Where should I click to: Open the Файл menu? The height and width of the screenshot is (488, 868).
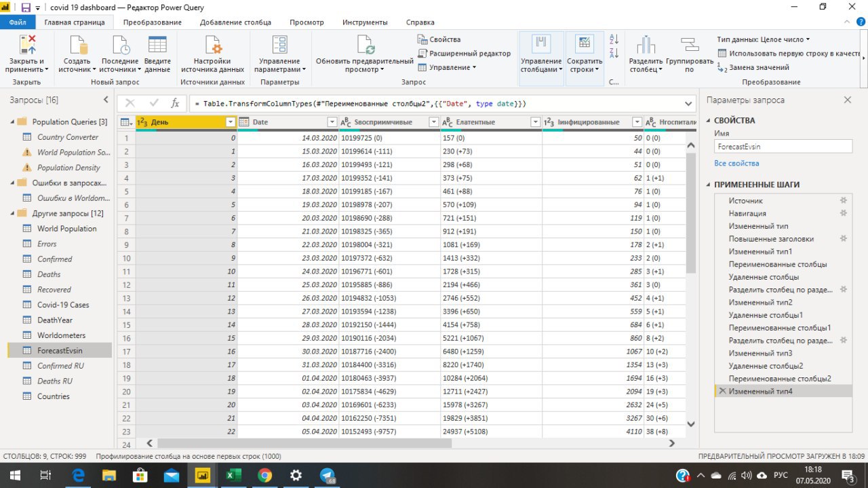click(18, 22)
